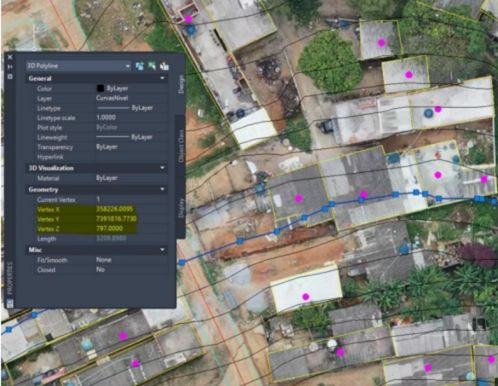Switch to the Design side tab
Image resolution: width=498 pixels, height=386 pixels.
coord(181,84)
